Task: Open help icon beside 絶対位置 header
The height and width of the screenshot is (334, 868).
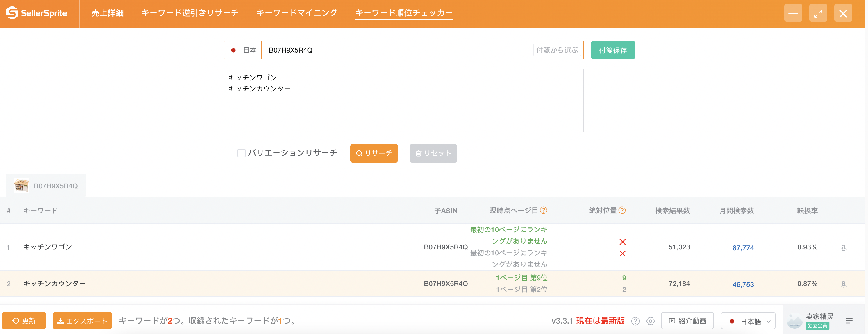Action: click(622, 211)
